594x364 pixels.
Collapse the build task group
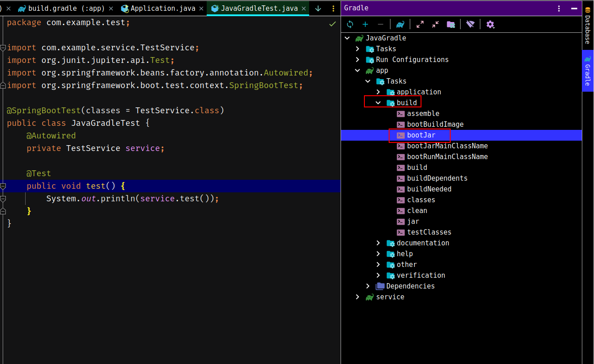tap(378, 103)
